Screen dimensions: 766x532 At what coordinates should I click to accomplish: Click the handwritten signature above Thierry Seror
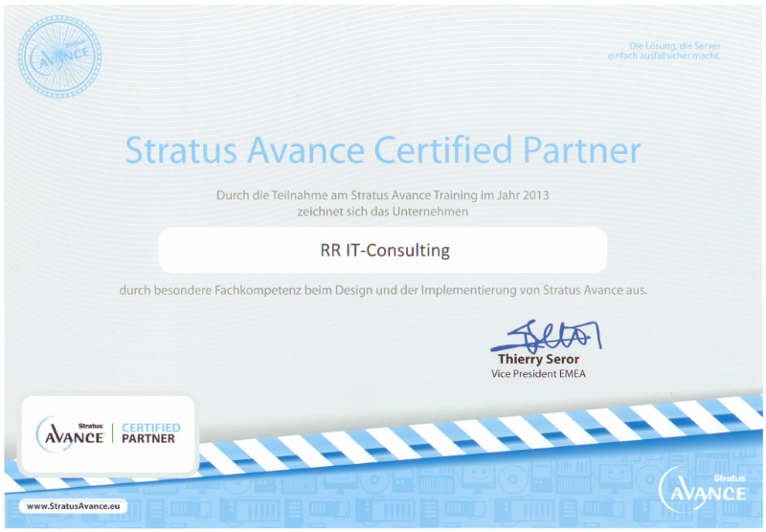pos(546,336)
